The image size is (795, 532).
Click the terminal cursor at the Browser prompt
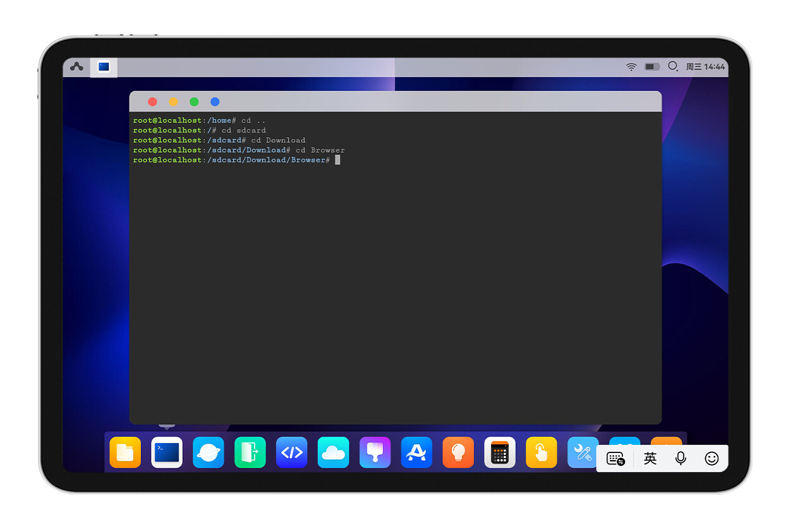tap(337, 160)
